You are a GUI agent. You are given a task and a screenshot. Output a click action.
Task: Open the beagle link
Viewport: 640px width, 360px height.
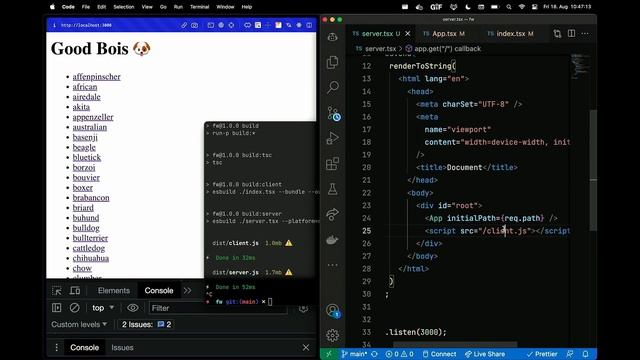84,147
